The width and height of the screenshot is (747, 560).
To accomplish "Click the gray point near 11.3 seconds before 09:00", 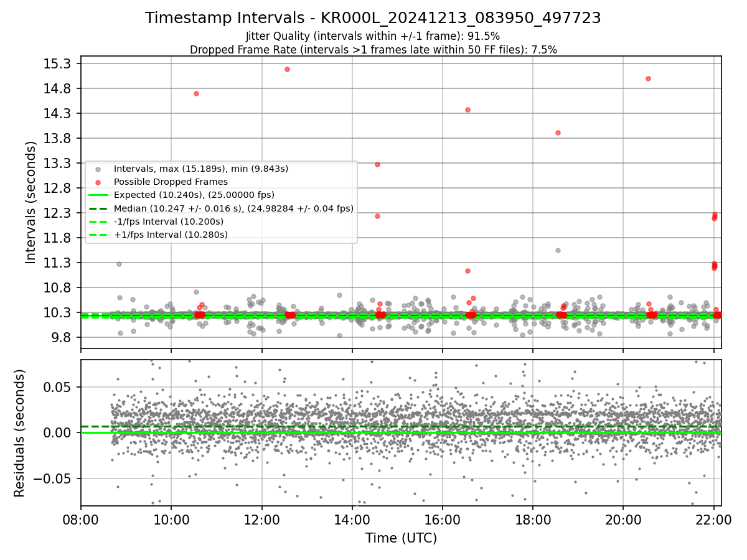I will click(119, 264).
